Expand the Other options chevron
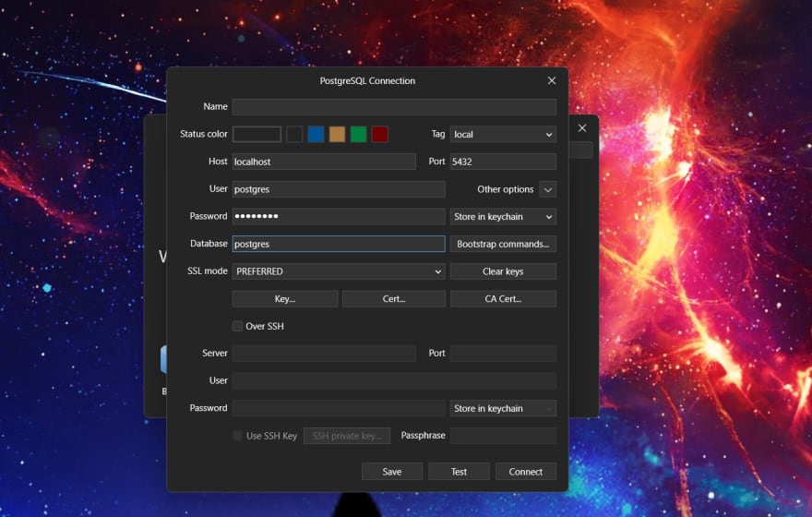812x517 pixels. 547,189
